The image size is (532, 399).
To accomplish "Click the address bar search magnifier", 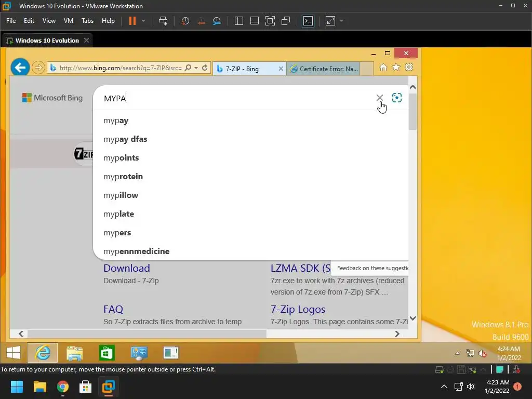I will (188, 68).
